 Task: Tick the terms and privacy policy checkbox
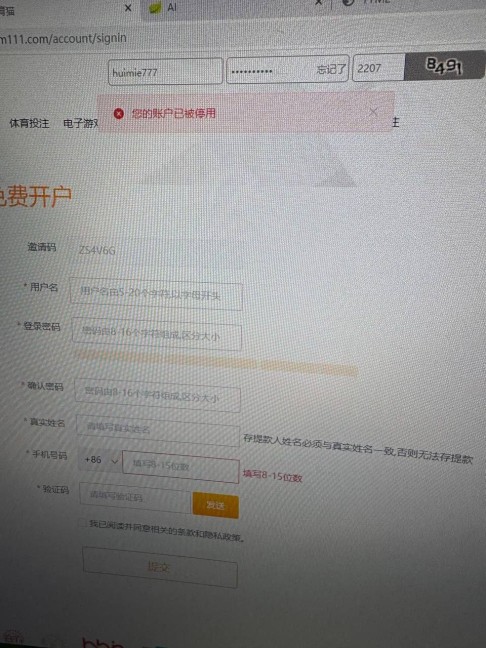pos(82,523)
